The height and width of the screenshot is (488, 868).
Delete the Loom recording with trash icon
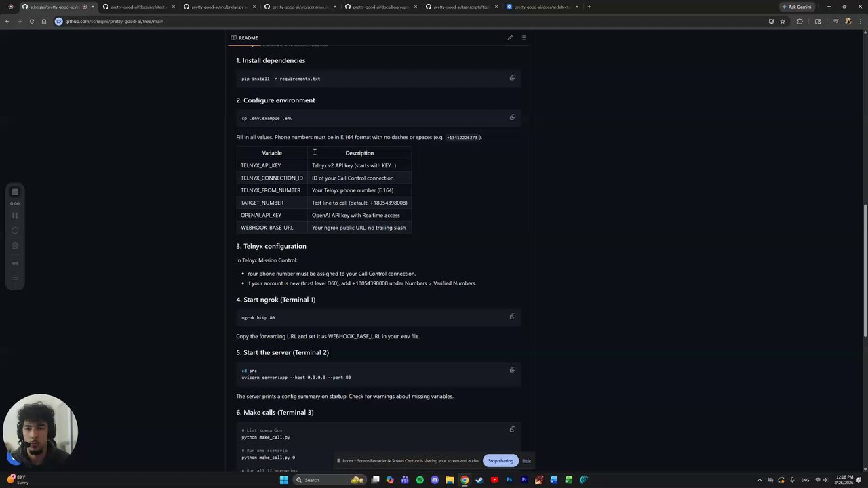click(15, 245)
